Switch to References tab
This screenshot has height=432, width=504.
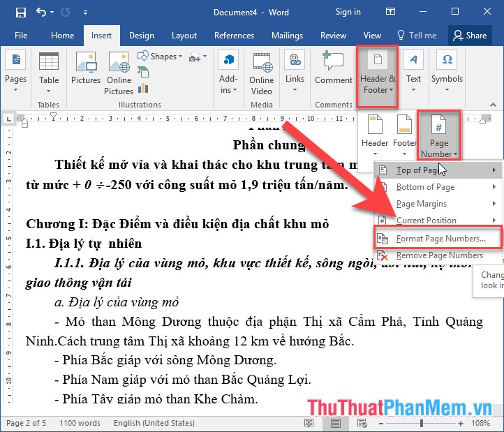235,36
